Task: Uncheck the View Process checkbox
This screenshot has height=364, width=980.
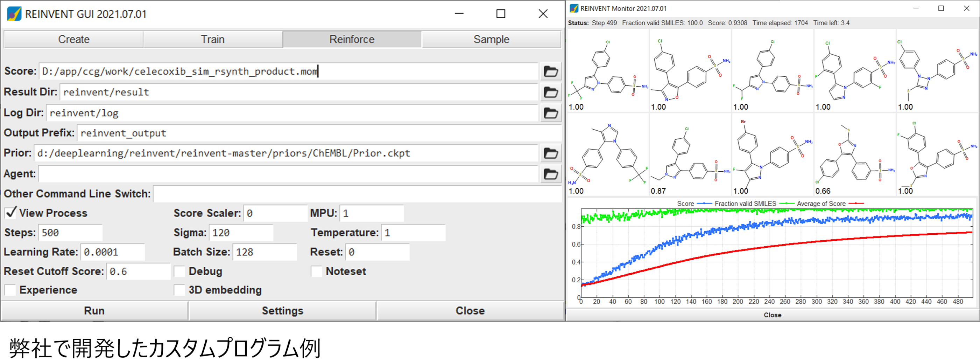Action: (10, 213)
